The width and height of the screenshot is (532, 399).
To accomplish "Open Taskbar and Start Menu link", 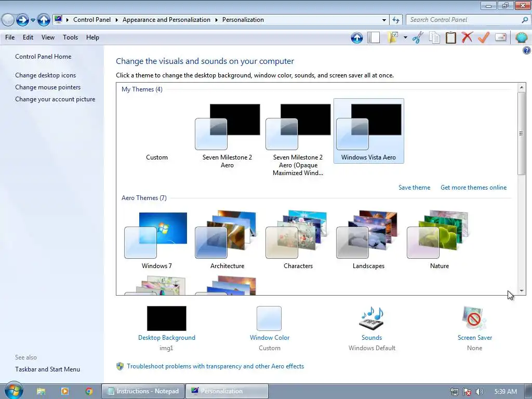I will tap(47, 369).
